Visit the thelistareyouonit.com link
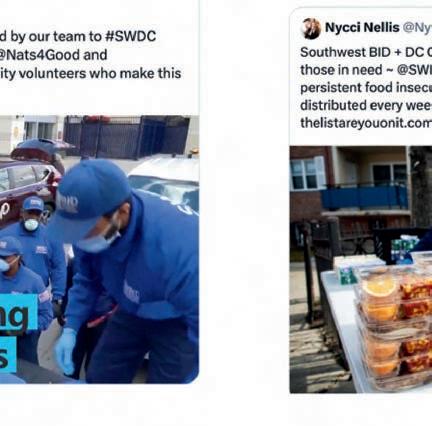The height and width of the screenshot is (426, 432). [x=366, y=123]
